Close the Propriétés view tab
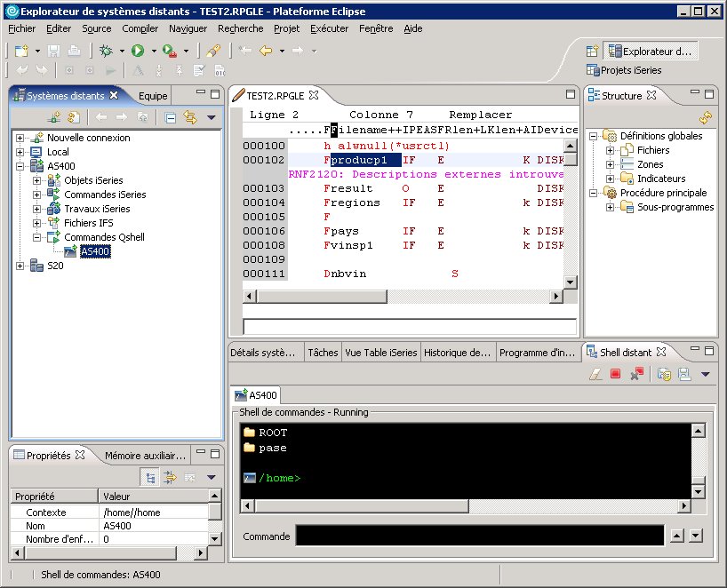 (x=80, y=455)
